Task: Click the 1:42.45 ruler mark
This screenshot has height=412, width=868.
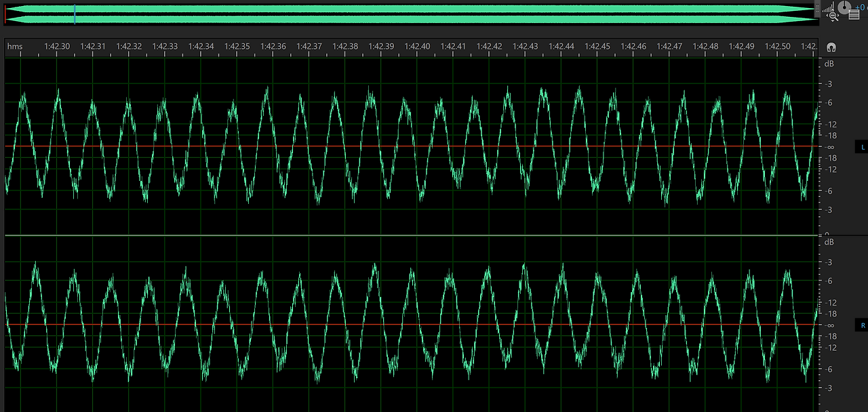Action: tap(597, 47)
